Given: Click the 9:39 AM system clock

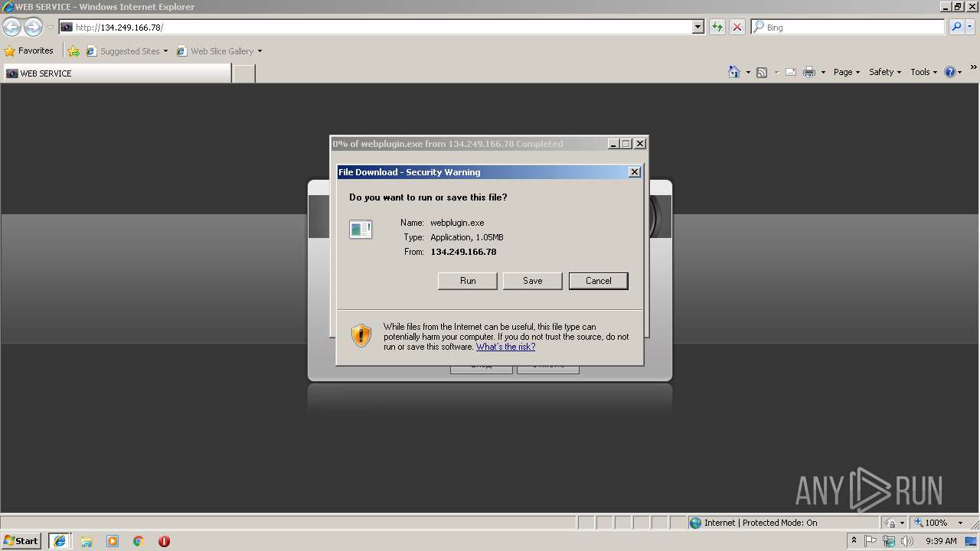Looking at the screenshot, I should [x=941, y=541].
